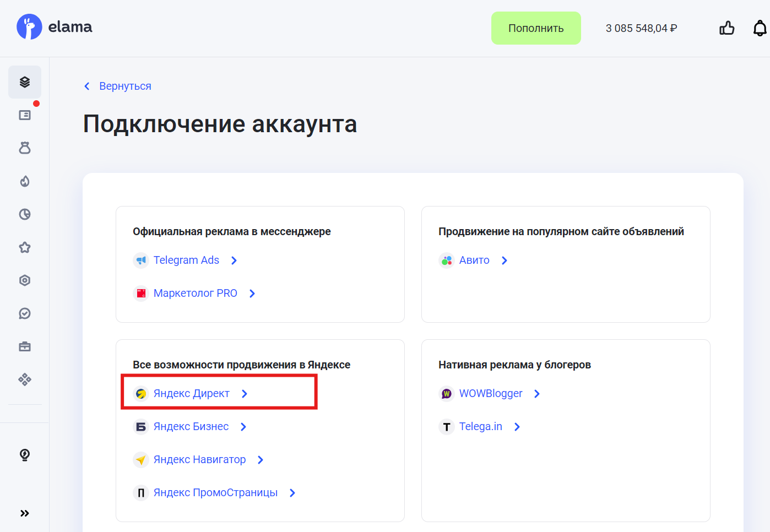Click chevron next to WOWBlogger
Screen dimensions: 770x532
pyautogui.click(x=537, y=394)
